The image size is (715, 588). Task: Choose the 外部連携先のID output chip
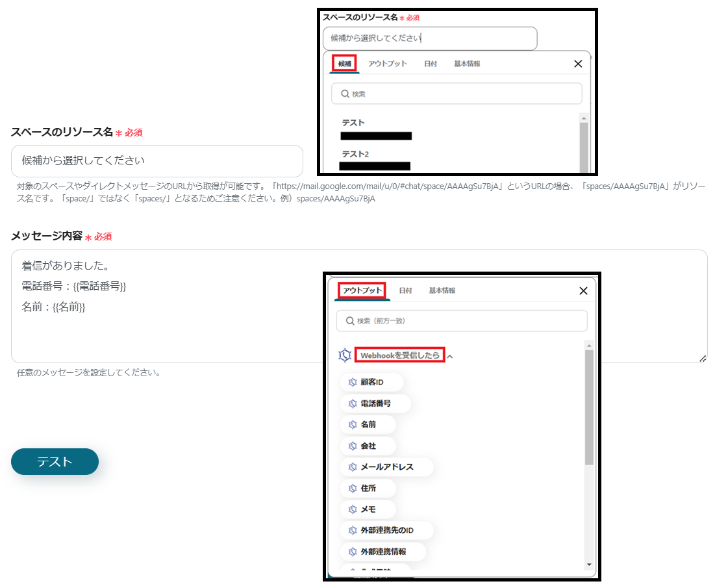tap(386, 531)
